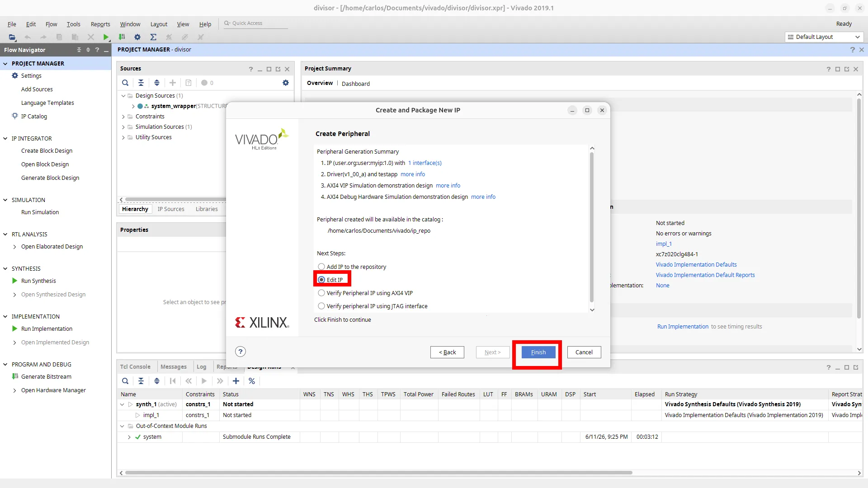
Task: Open the Dashboard tab in Project Summary
Action: tap(356, 84)
